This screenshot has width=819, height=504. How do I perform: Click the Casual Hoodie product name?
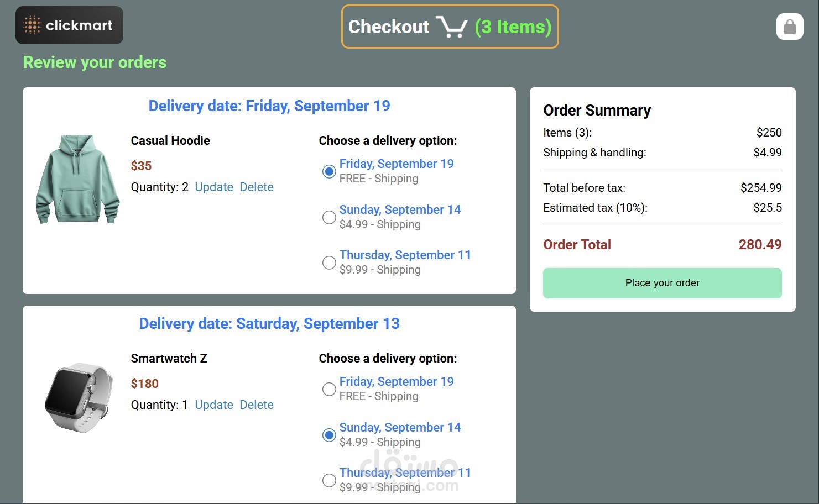click(170, 141)
